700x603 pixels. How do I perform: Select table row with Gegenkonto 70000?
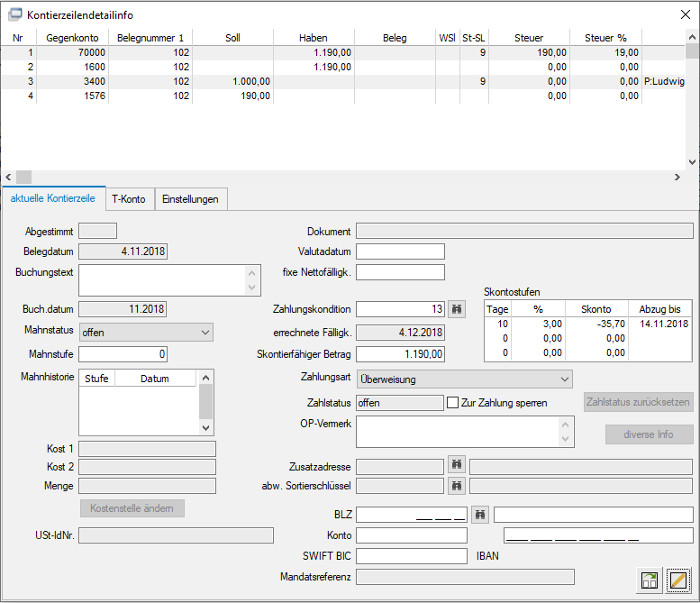pos(343,53)
